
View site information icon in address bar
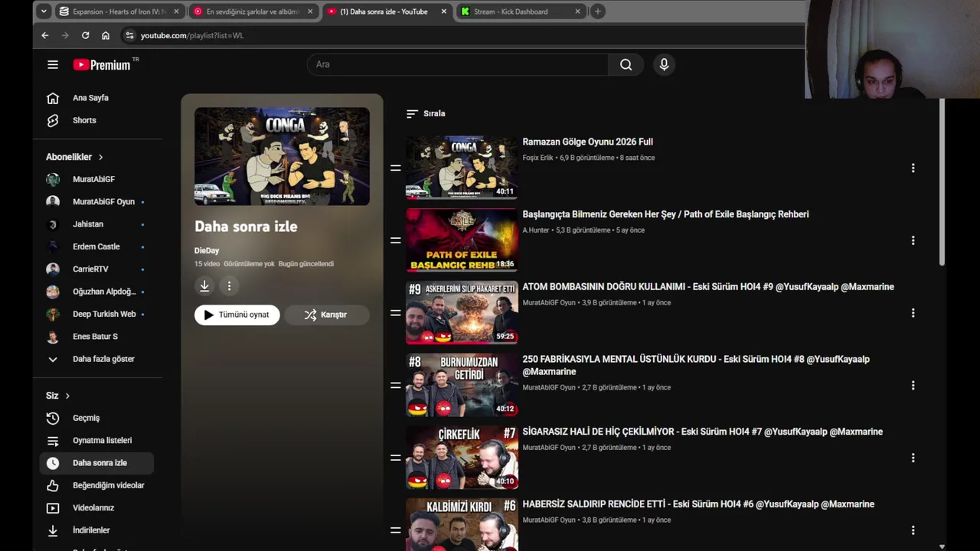coord(129,35)
